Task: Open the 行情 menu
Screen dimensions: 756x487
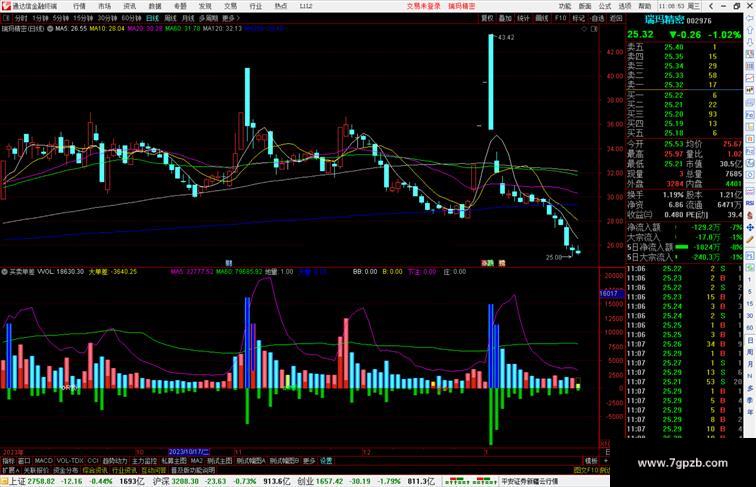Action: click(80, 6)
